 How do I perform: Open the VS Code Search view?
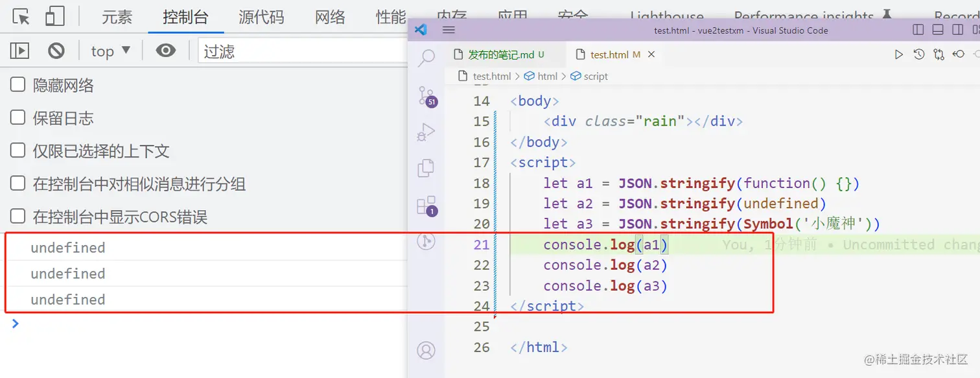click(426, 58)
